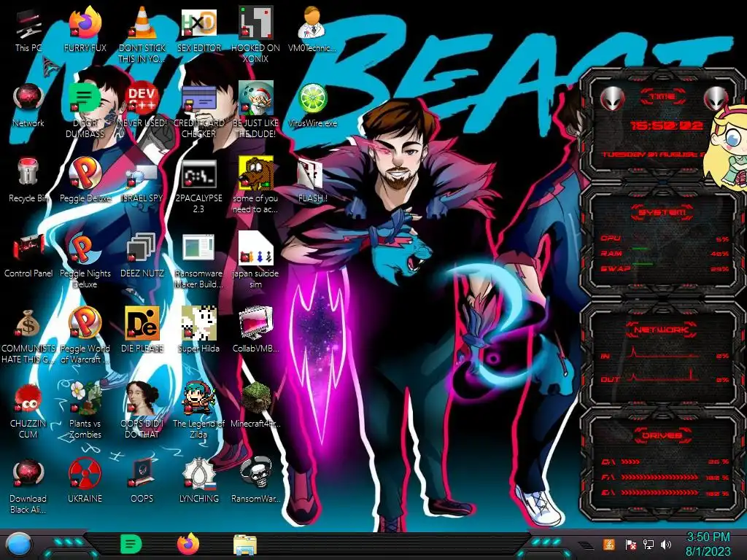Select the DIE PLEASE De icon

tap(142, 330)
